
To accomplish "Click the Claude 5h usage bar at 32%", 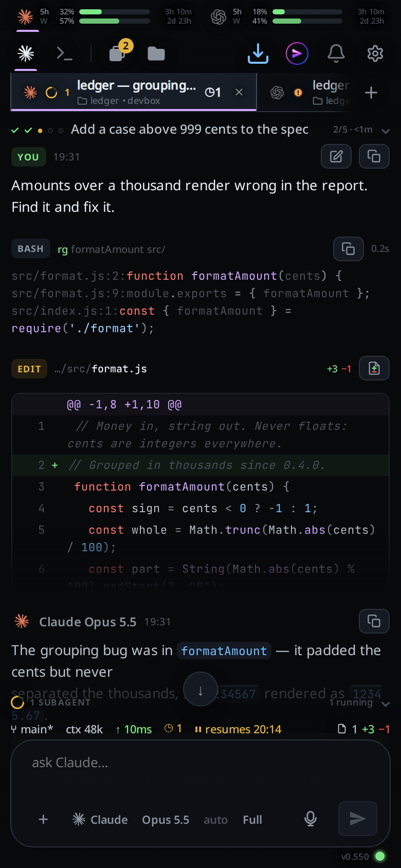I will 115,11.
